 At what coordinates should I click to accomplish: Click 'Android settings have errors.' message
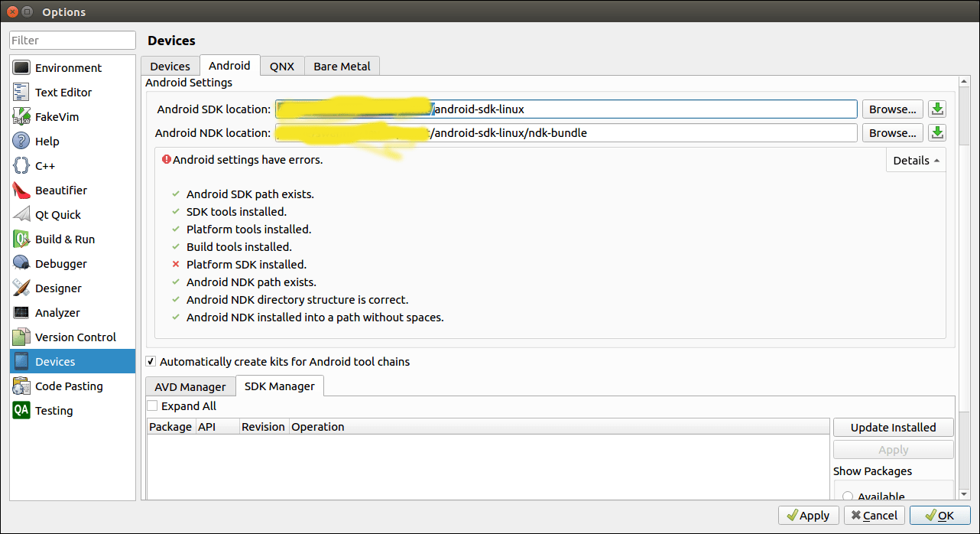(x=248, y=160)
